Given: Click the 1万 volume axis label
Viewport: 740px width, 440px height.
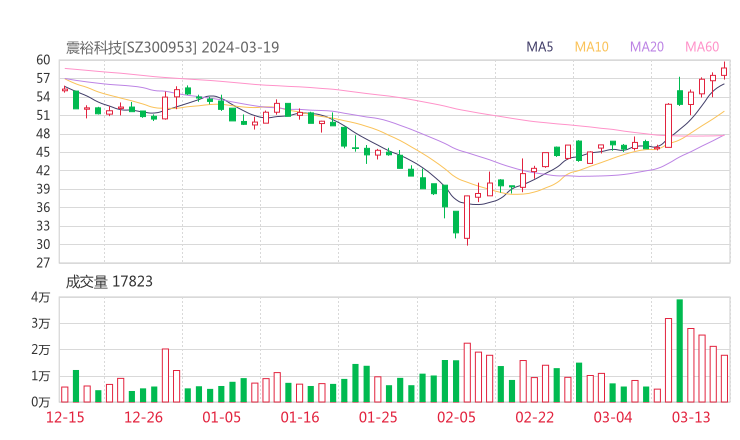Looking at the screenshot, I should [41, 376].
